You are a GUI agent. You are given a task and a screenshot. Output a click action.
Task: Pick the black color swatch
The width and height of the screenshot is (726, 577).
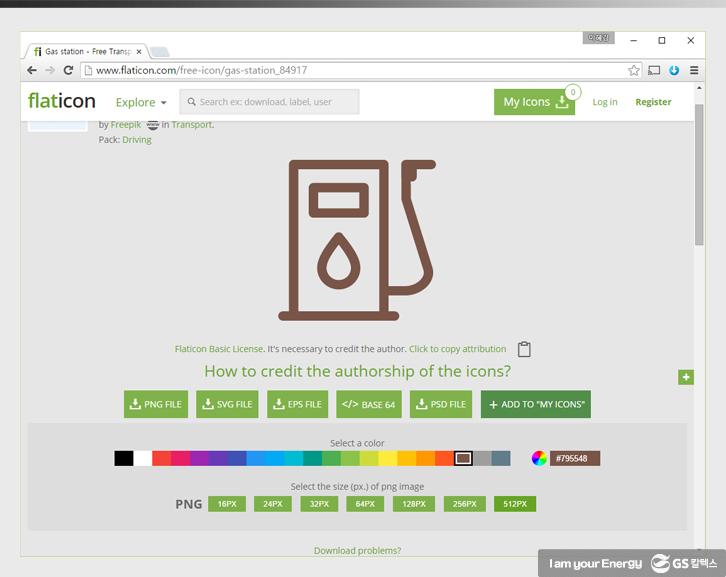pos(123,458)
